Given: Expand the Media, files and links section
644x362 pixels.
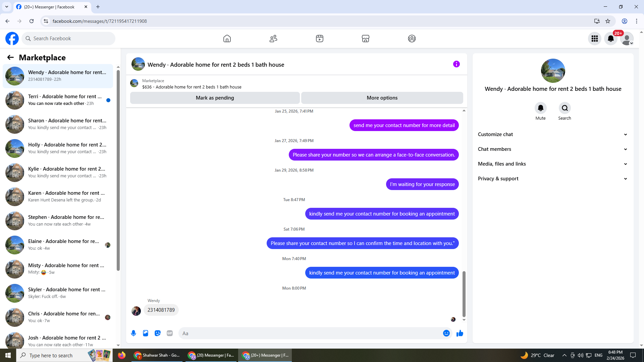Looking at the screenshot, I should tap(552, 164).
